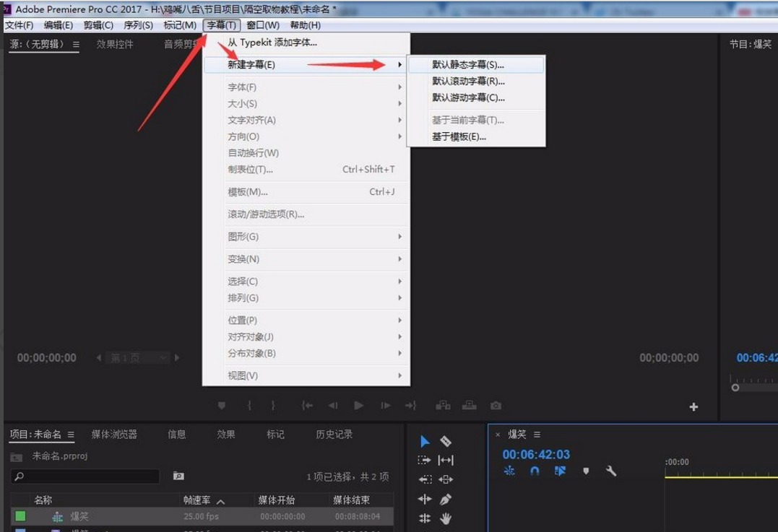The image size is (778, 532).
Task: Toggle snap magnet in timeline
Action: [x=535, y=471]
